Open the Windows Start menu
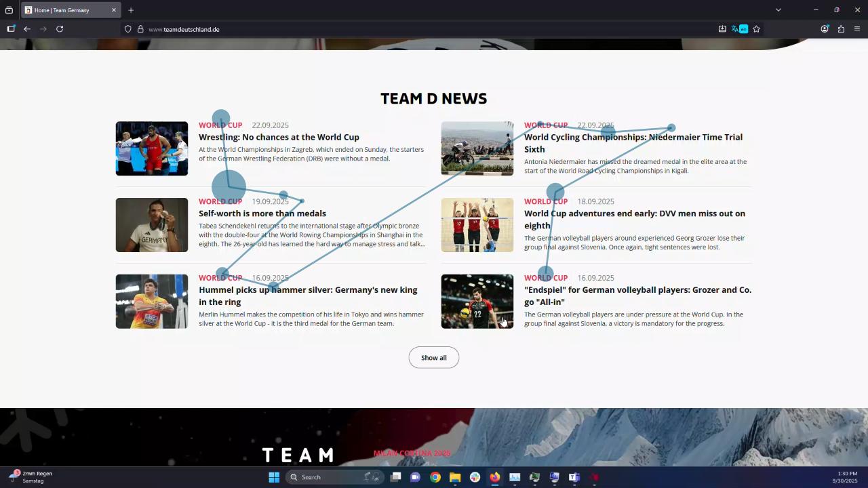 (x=274, y=476)
